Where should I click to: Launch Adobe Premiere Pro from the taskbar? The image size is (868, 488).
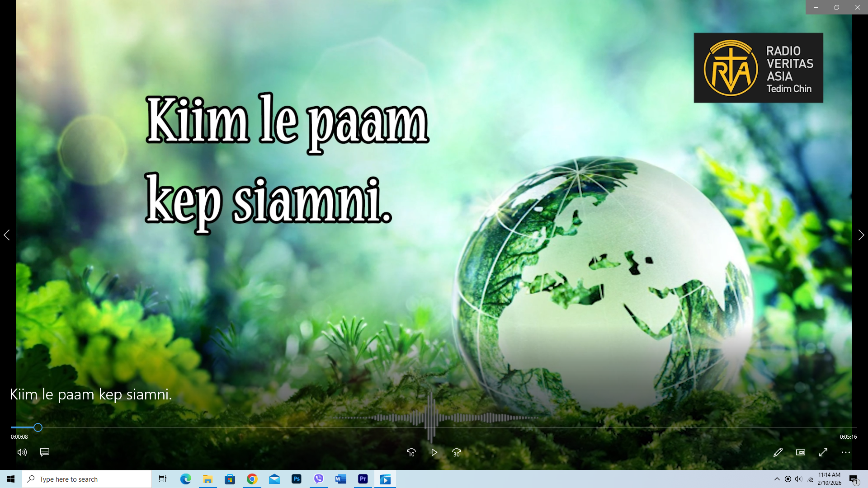(363, 479)
